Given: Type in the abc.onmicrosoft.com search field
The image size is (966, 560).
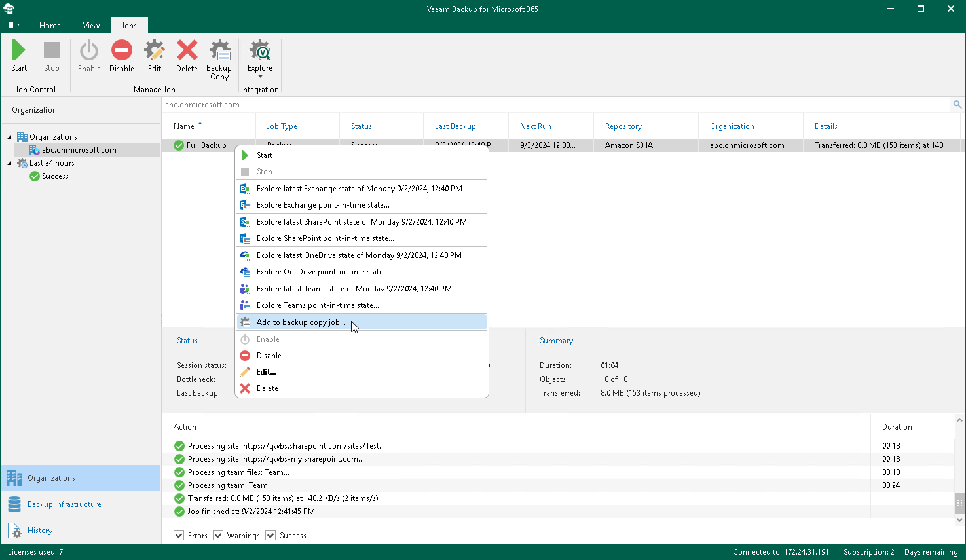Looking at the screenshot, I should click(x=556, y=105).
